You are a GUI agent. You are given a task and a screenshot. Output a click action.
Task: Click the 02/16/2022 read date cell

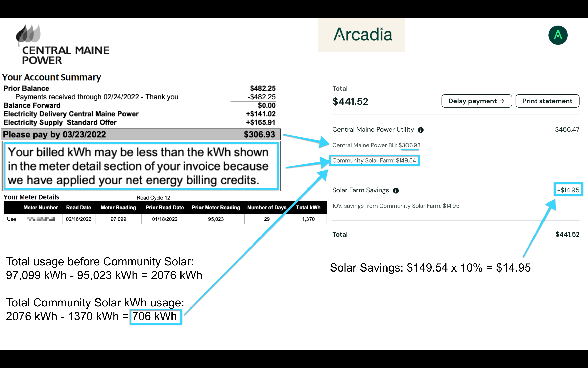tap(78, 219)
